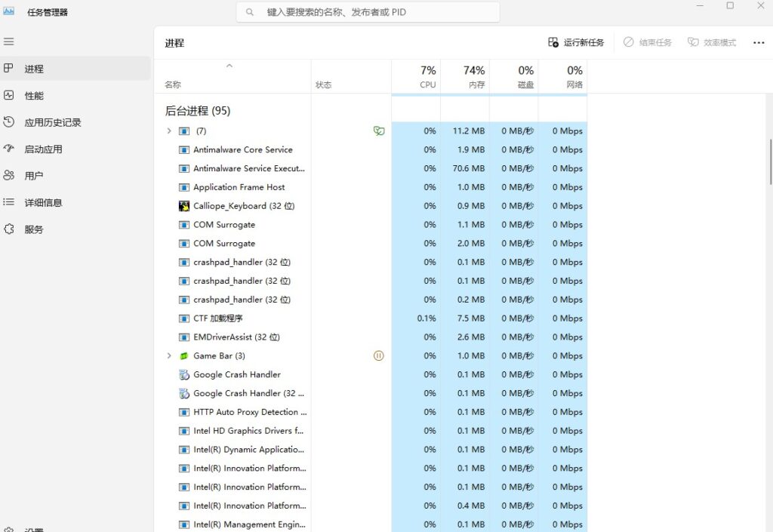The image size is (773, 532).
Task: Toggle efficiency mode with the 效率模式 button
Action: point(713,43)
